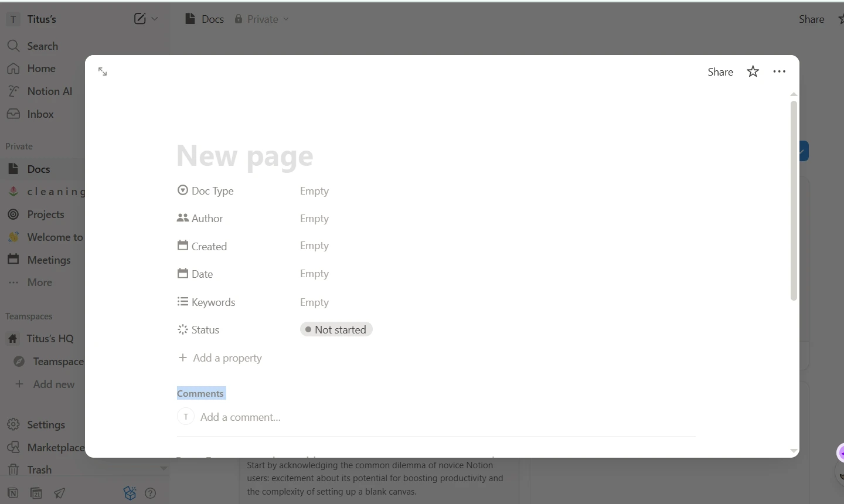Set the empty Author value
This screenshot has width=844, height=504.
click(x=314, y=219)
